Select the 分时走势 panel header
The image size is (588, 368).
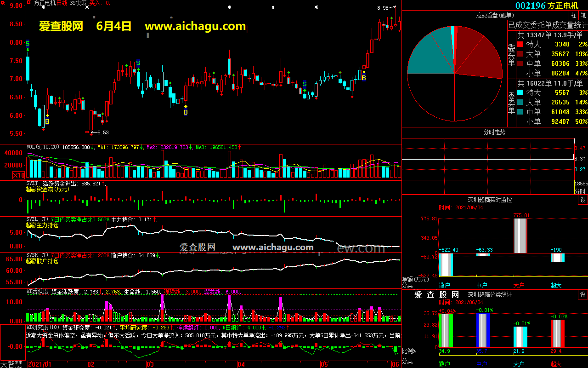click(x=494, y=132)
